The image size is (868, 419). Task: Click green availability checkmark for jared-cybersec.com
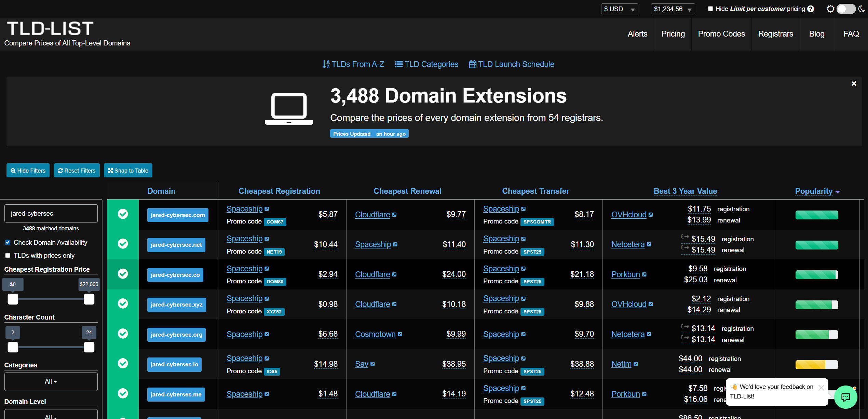123,214
